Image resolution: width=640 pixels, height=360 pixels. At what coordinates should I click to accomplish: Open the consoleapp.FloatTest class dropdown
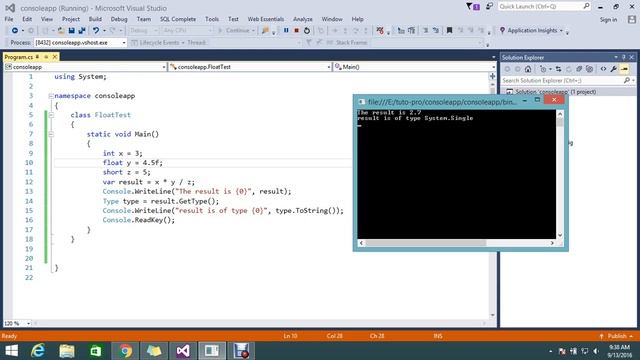(329, 67)
